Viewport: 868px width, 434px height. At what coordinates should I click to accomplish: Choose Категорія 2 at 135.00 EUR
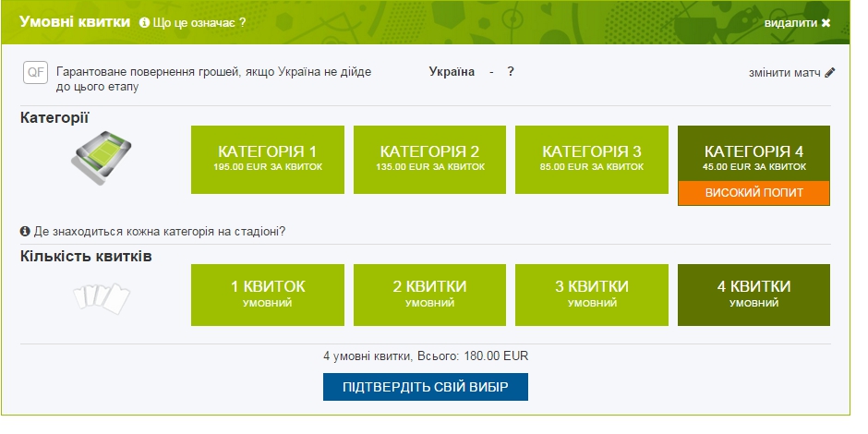(x=429, y=159)
